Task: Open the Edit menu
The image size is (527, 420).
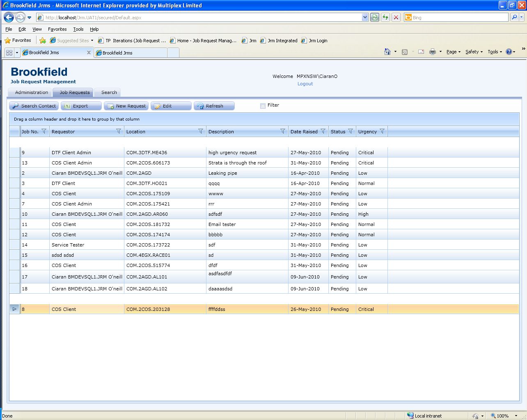Action: 22,29
